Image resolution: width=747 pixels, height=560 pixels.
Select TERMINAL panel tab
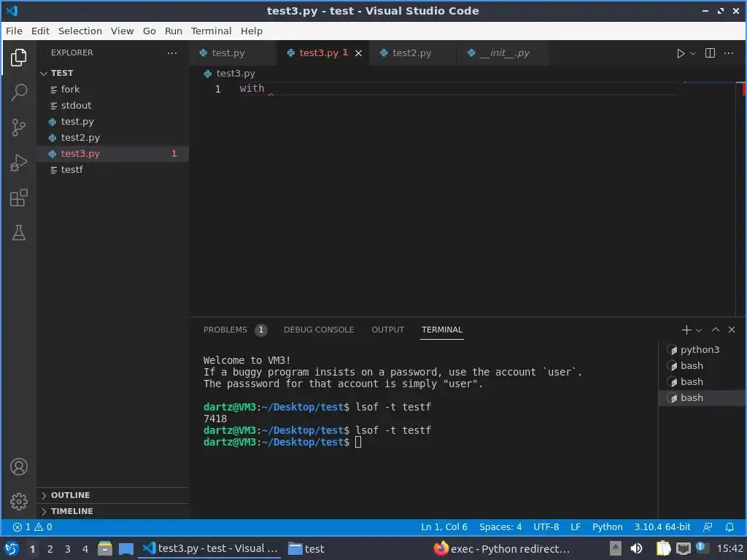coord(441,330)
